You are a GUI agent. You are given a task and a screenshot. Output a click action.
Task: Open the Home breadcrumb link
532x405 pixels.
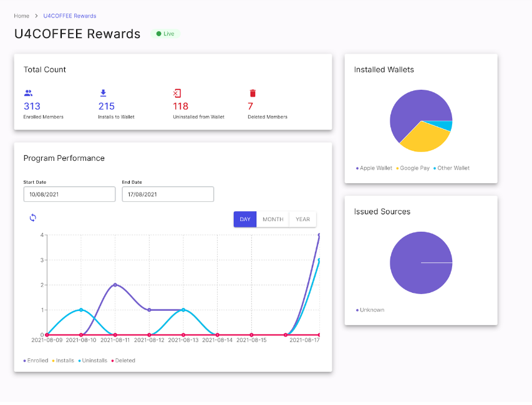pyautogui.click(x=21, y=16)
